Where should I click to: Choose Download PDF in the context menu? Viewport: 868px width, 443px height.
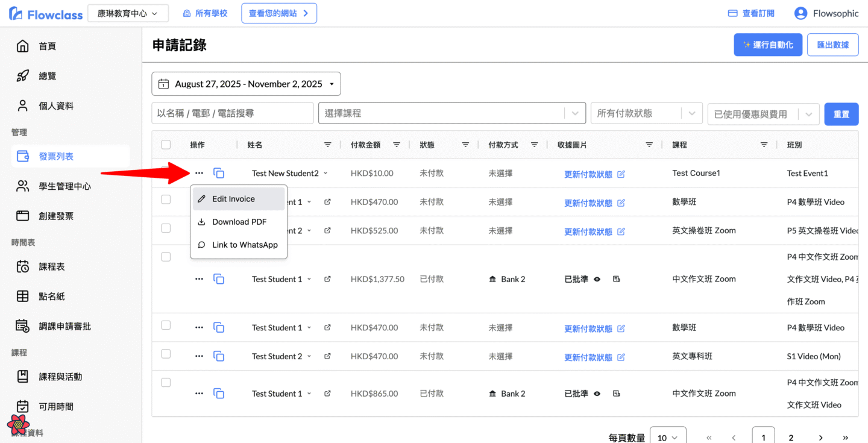(238, 222)
